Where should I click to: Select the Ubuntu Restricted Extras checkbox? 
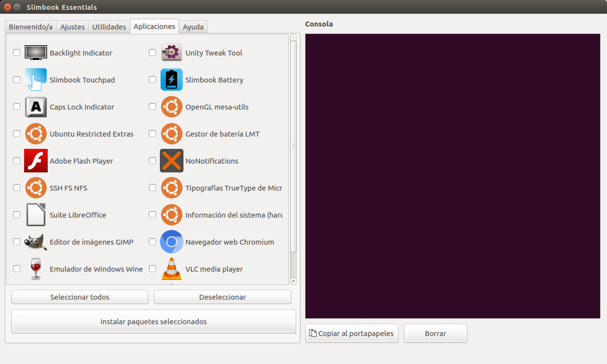click(17, 134)
